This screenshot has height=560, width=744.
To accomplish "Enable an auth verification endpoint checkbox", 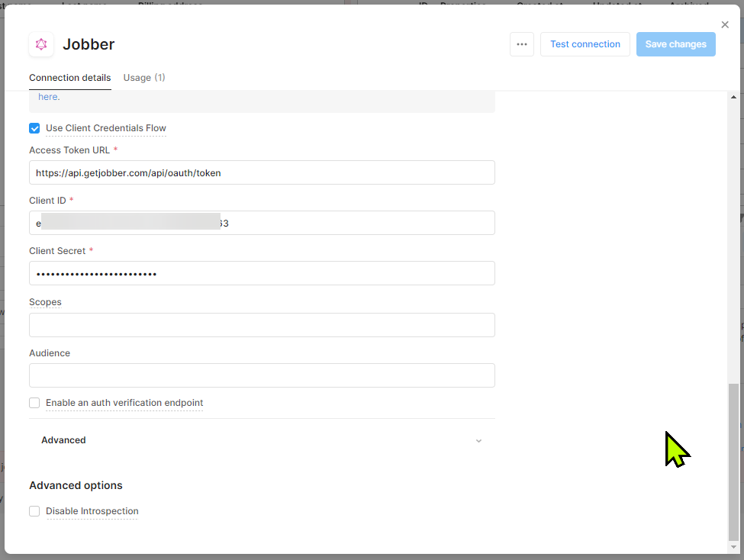I will (34, 403).
